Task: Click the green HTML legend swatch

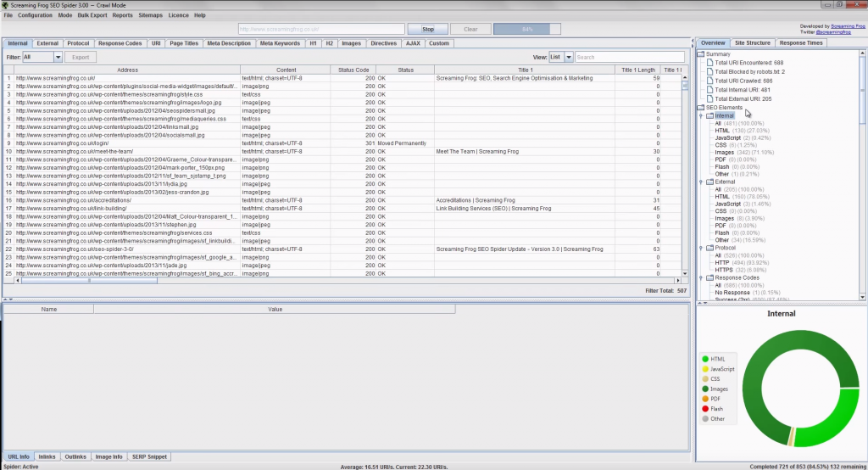Action: pos(705,359)
